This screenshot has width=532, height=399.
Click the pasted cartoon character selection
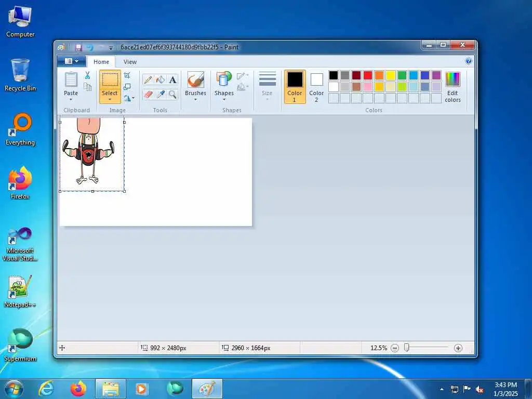(x=92, y=154)
